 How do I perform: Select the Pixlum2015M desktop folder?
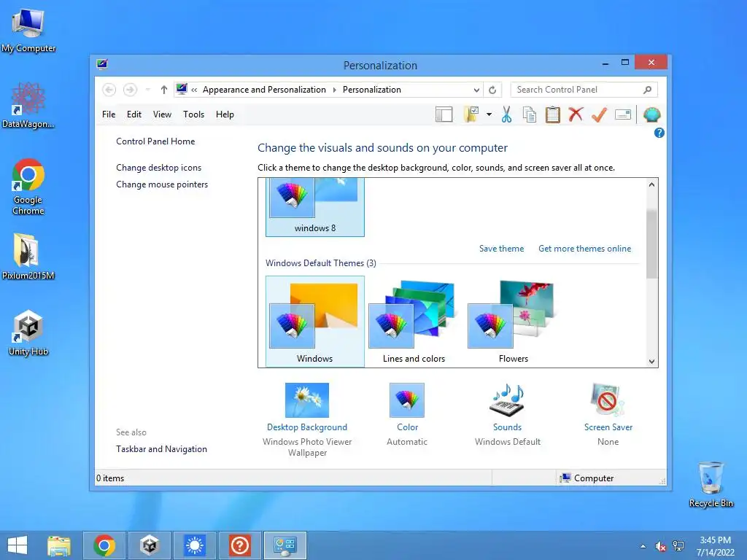pos(28,257)
